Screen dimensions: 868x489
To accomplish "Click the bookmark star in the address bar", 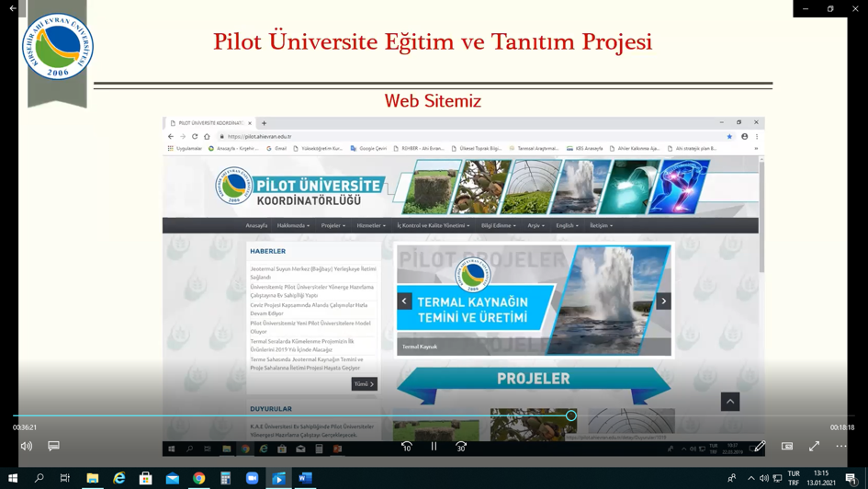I will click(729, 136).
